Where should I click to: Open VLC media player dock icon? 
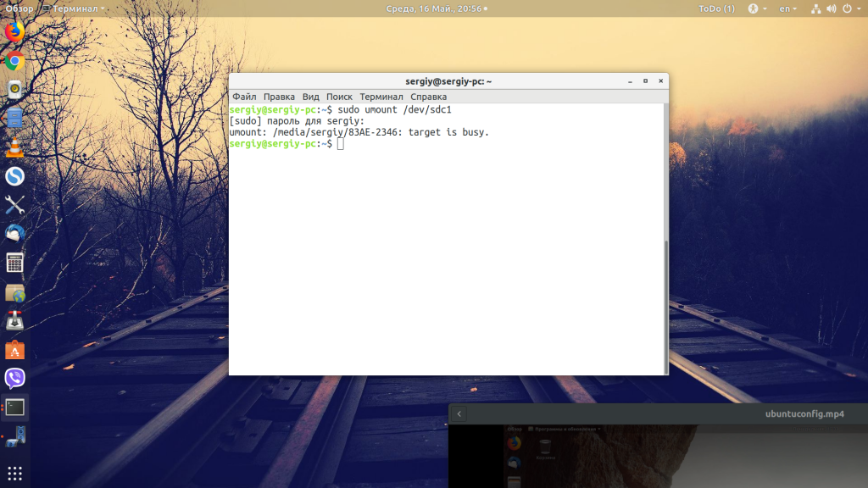pyautogui.click(x=15, y=147)
